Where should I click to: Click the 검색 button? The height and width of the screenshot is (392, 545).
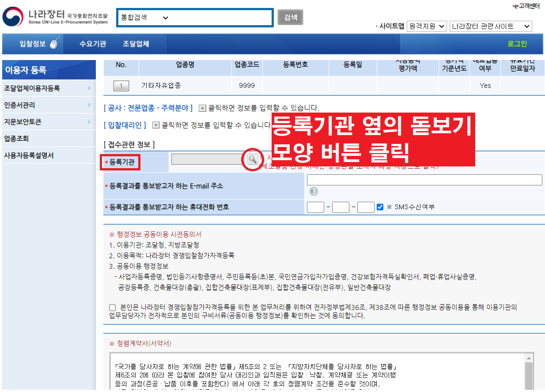[290, 18]
